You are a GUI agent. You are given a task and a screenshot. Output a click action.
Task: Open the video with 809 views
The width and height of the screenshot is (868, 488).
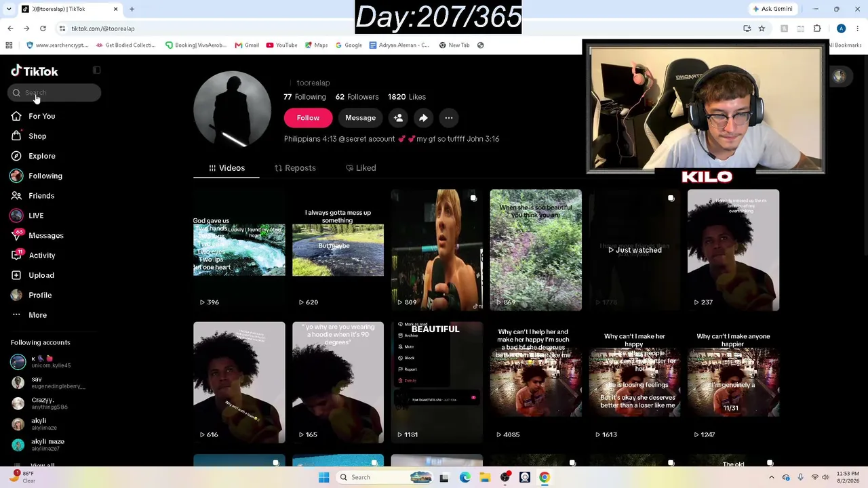click(437, 250)
